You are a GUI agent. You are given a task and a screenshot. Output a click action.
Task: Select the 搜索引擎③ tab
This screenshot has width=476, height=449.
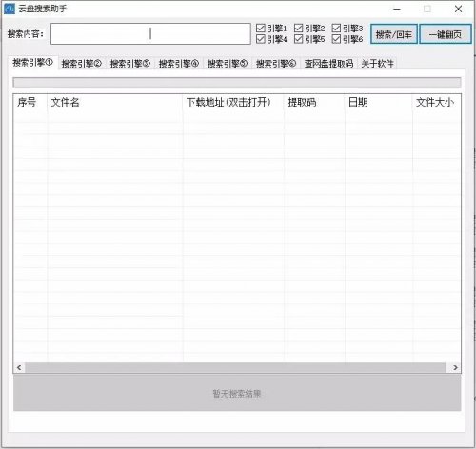[130, 64]
